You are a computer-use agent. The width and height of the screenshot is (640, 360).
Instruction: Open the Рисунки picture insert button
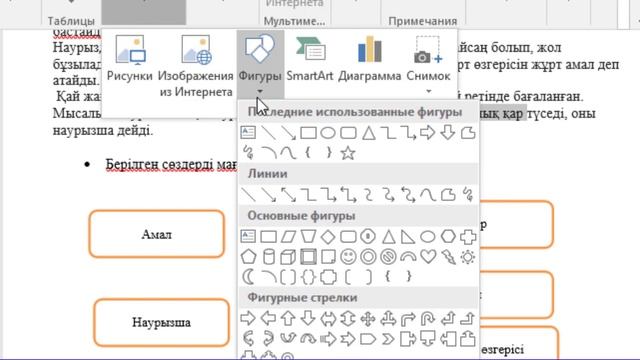click(x=130, y=59)
